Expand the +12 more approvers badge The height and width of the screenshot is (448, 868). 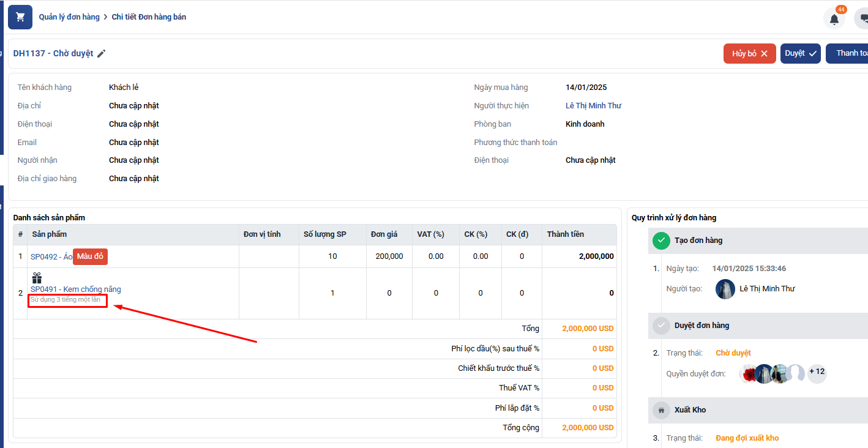coord(817,371)
